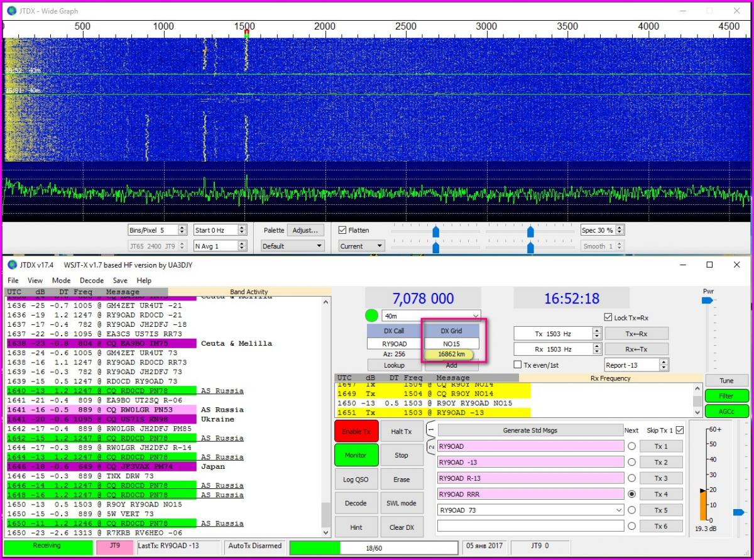Click the green status indicator beside band selector
This screenshot has width=754, height=560.
[371, 316]
